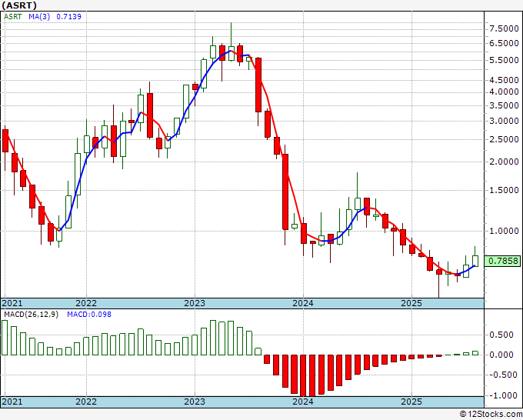
Task: Click 2022 on the MACD time axis
Action: tap(86, 402)
